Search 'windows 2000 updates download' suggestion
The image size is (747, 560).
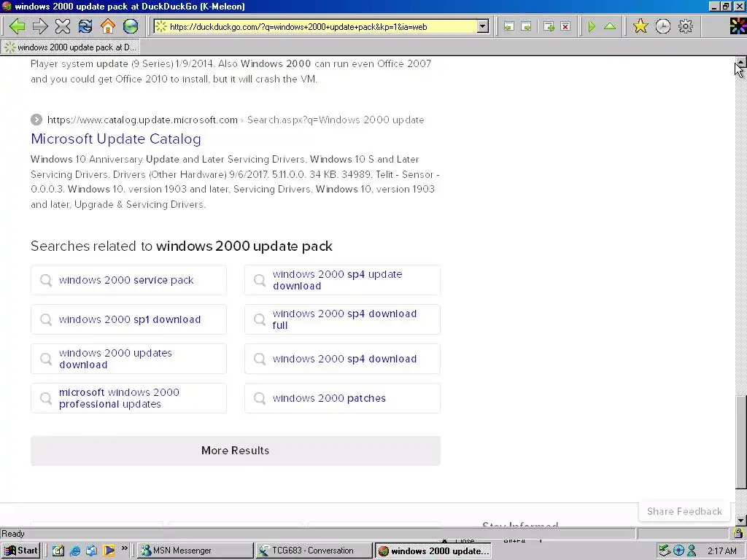pyautogui.click(x=128, y=359)
